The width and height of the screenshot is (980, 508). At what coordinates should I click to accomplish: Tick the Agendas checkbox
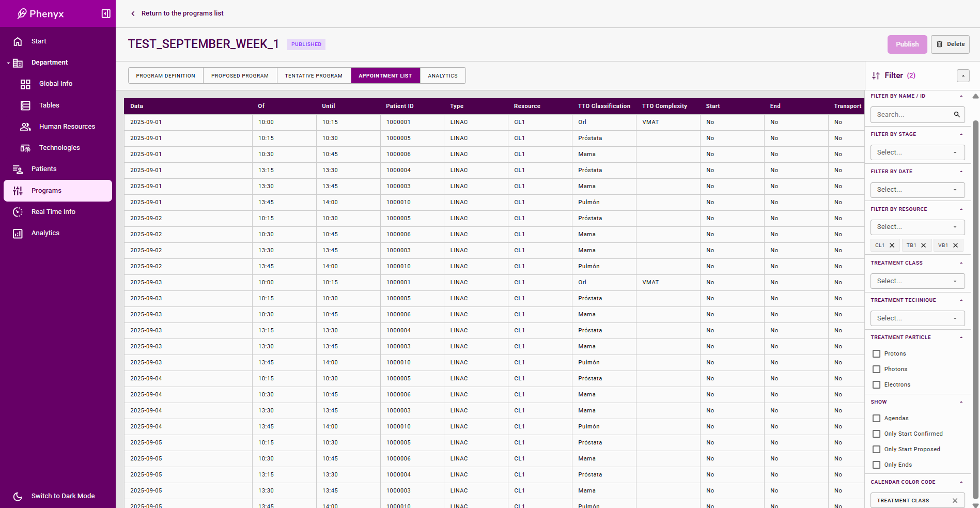[876, 419]
